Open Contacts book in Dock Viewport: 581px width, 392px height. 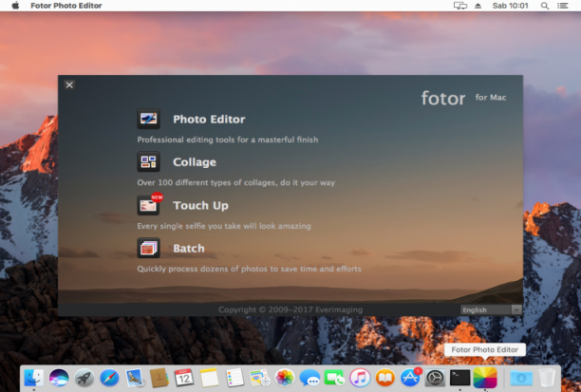click(159, 378)
